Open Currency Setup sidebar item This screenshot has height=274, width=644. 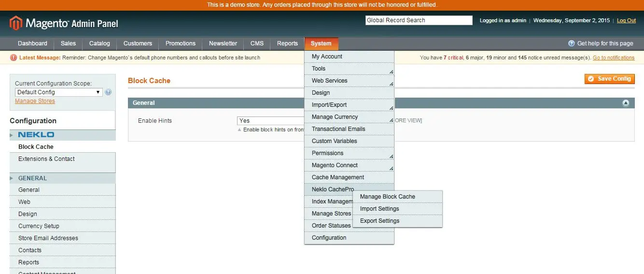point(62,226)
